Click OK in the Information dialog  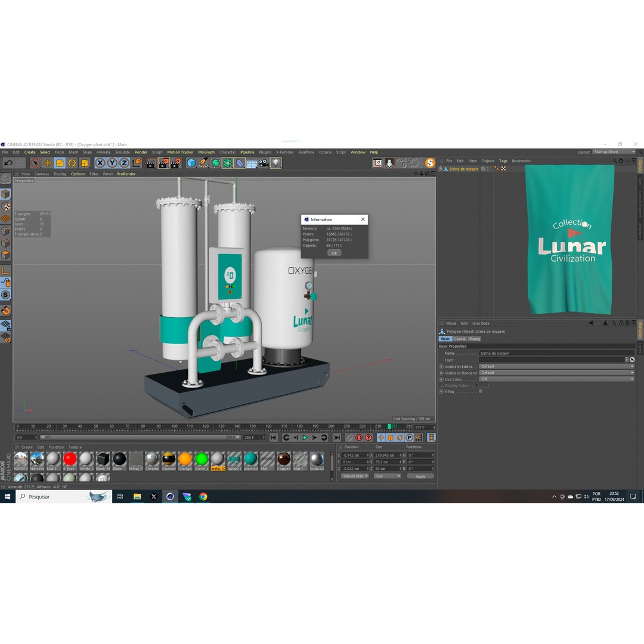[335, 253]
